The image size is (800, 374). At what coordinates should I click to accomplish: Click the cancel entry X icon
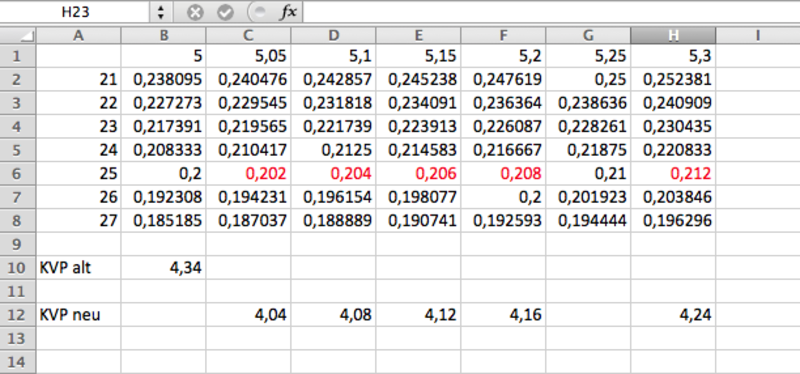[x=194, y=12]
